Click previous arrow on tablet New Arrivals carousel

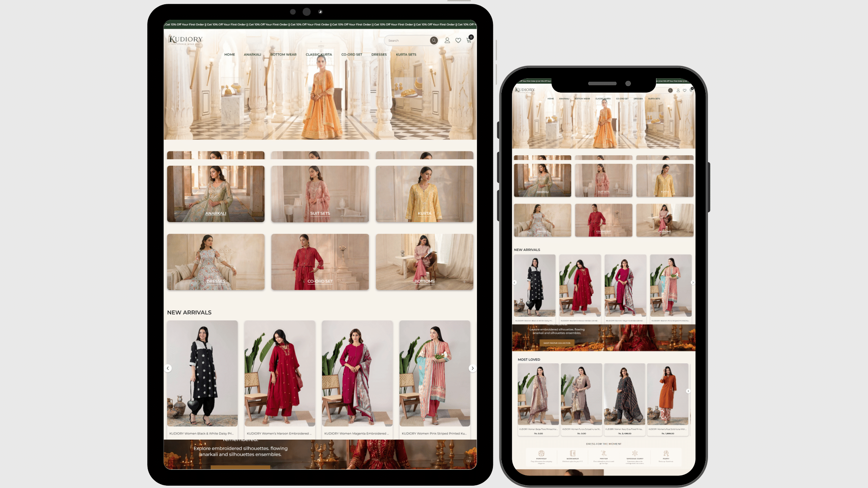[x=168, y=368]
